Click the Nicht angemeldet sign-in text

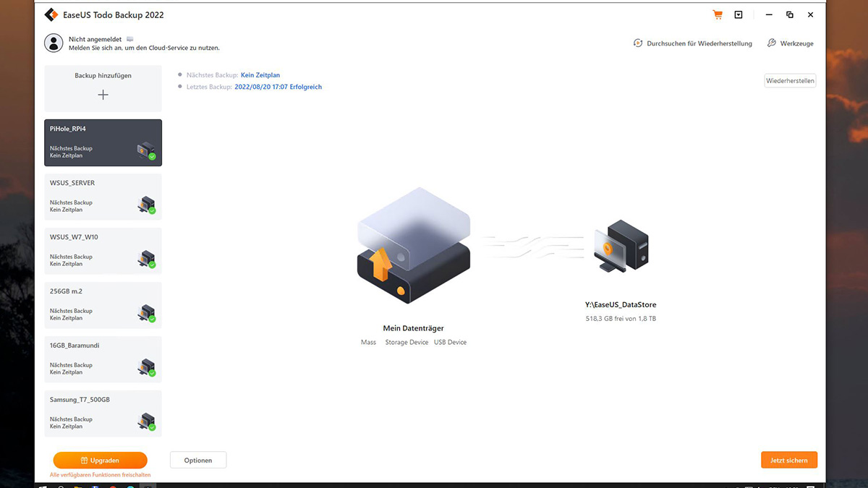click(95, 39)
